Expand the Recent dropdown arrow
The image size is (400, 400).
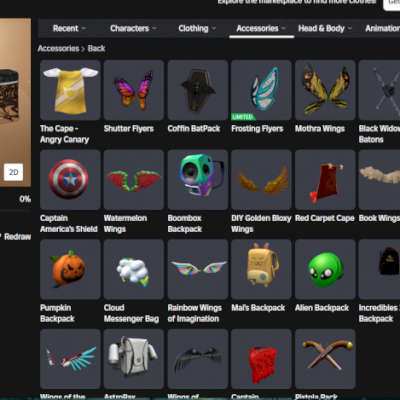pyautogui.click(x=84, y=29)
